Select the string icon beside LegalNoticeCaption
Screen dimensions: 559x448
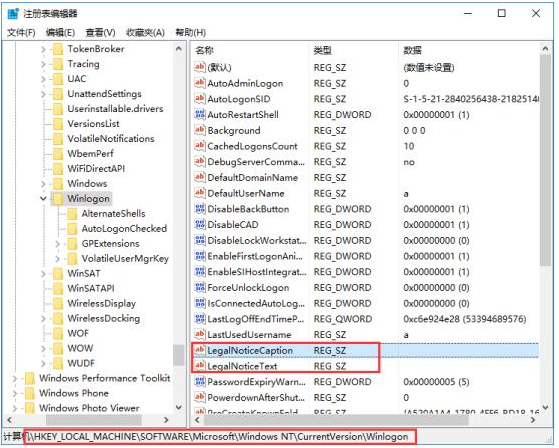coord(200,350)
